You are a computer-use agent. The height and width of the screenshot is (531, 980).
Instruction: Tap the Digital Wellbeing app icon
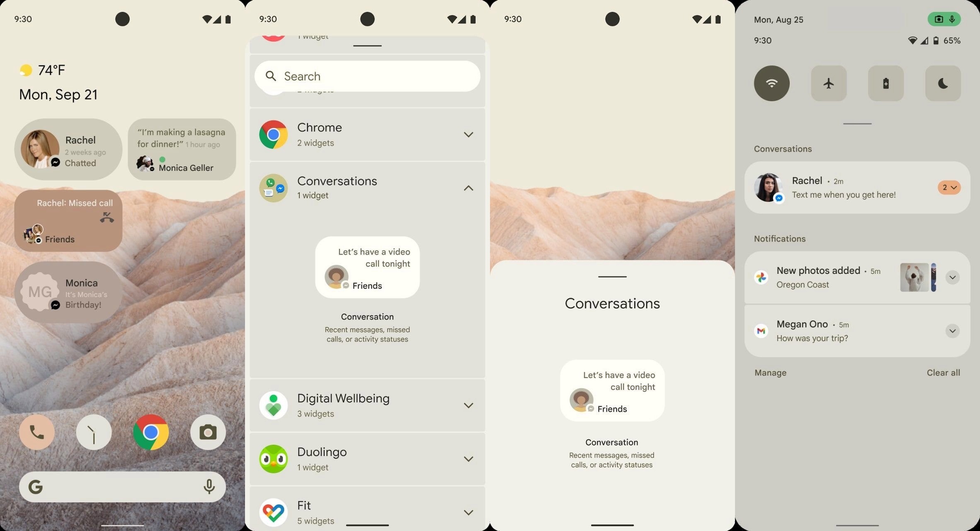pyautogui.click(x=273, y=404)
